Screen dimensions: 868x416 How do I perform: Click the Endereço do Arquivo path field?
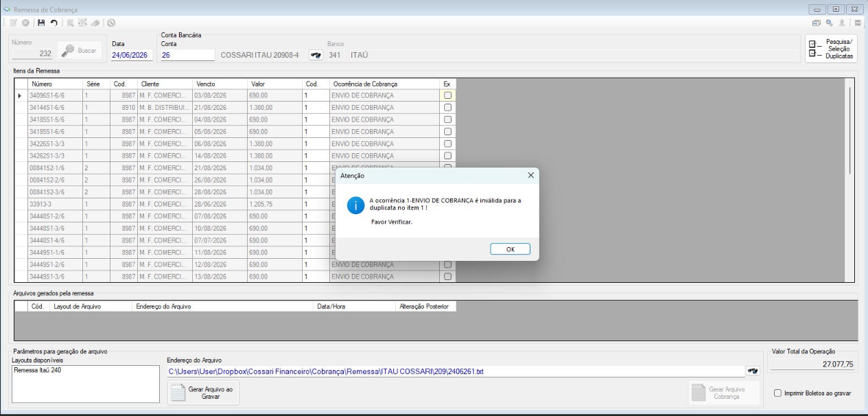coord(456,371)
